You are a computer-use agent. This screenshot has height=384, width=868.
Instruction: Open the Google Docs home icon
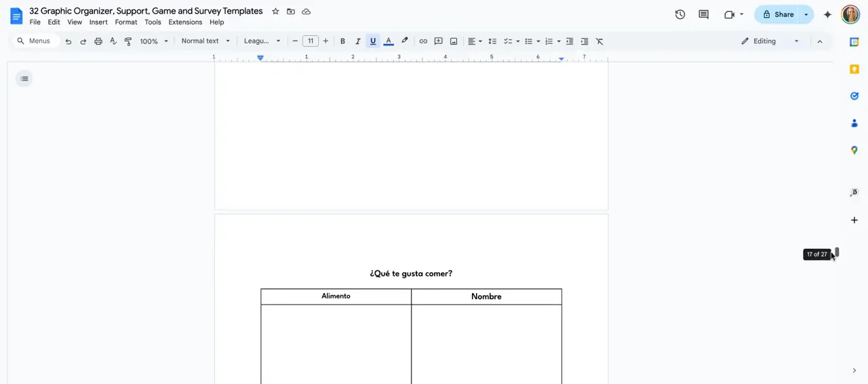click(x=16, y=16)
